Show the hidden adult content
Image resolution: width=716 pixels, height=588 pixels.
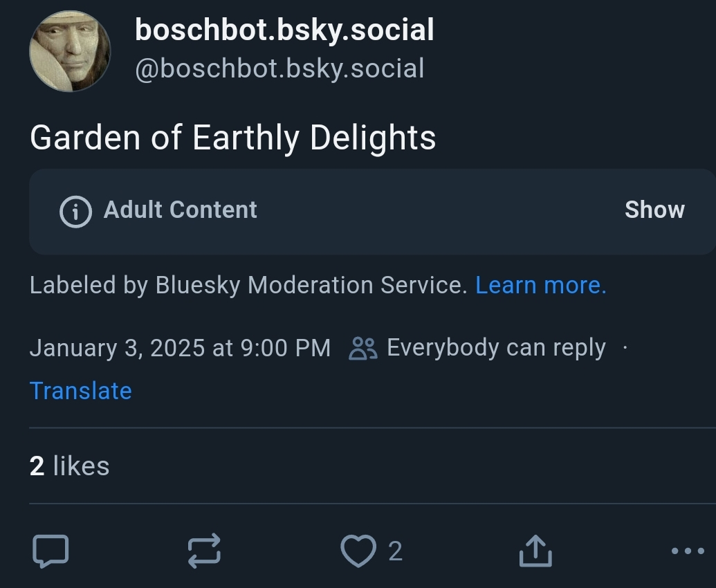click(654, 210)
